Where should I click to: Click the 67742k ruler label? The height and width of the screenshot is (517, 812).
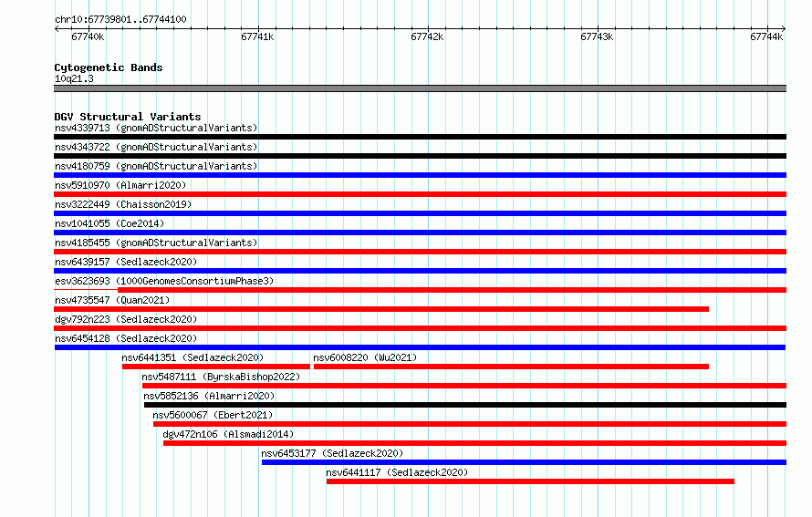[427, 36]
